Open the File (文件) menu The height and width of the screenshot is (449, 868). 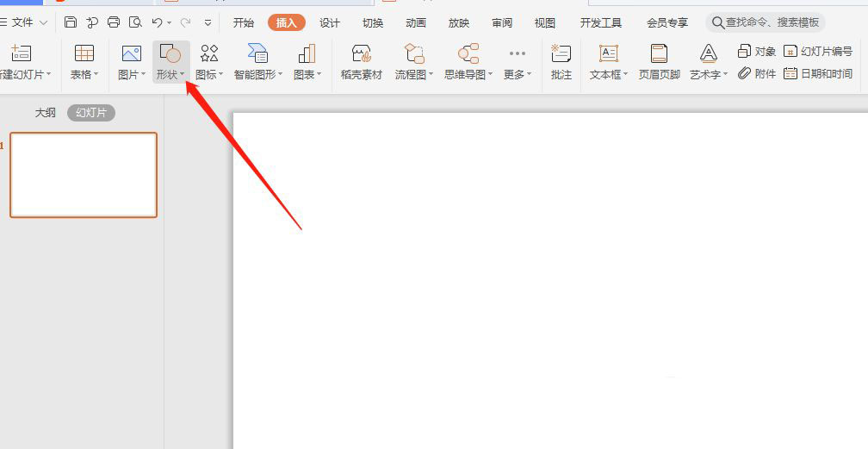(23, 22)
